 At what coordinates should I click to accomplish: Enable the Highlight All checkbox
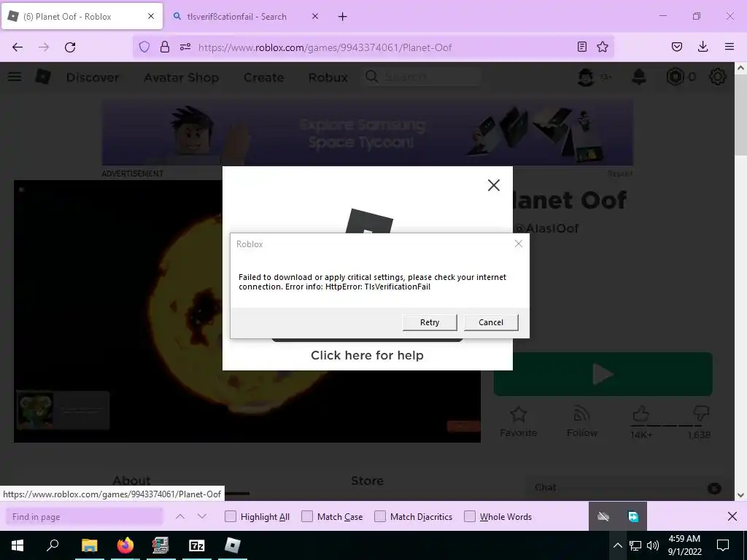click(230, 517)
